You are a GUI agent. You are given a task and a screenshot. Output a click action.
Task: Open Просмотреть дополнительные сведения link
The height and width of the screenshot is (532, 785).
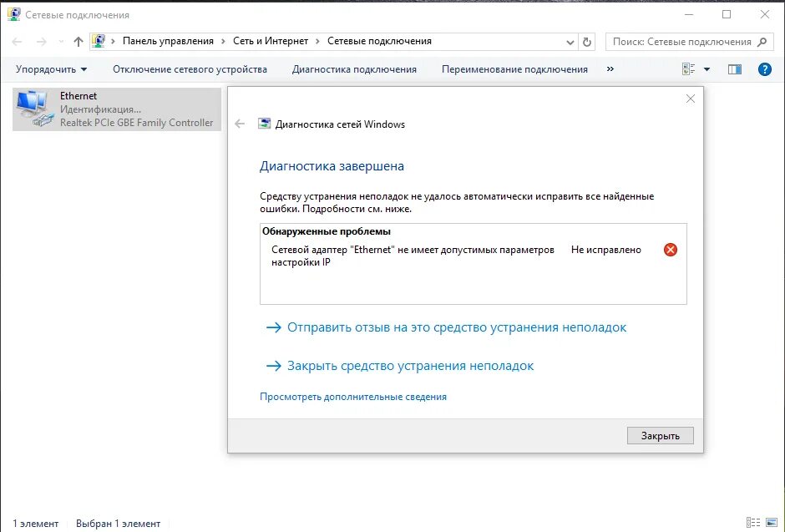[x=353, y=397]
